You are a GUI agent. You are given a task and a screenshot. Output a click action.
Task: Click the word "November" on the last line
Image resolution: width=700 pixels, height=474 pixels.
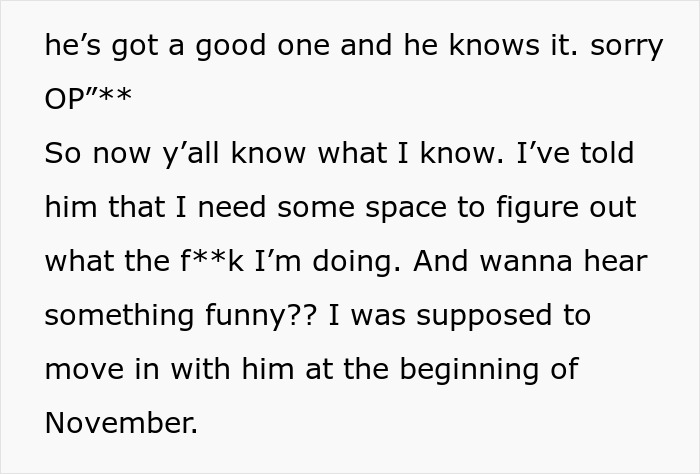tap(120, 422)
